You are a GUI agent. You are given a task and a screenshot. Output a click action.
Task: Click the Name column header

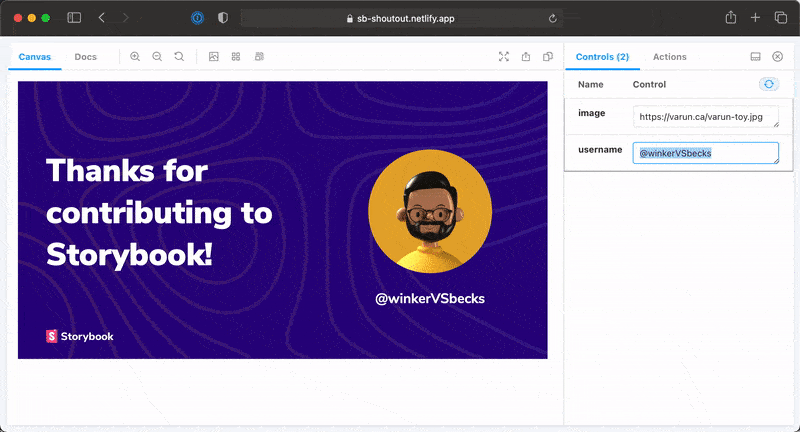click(x=590, y=85)
